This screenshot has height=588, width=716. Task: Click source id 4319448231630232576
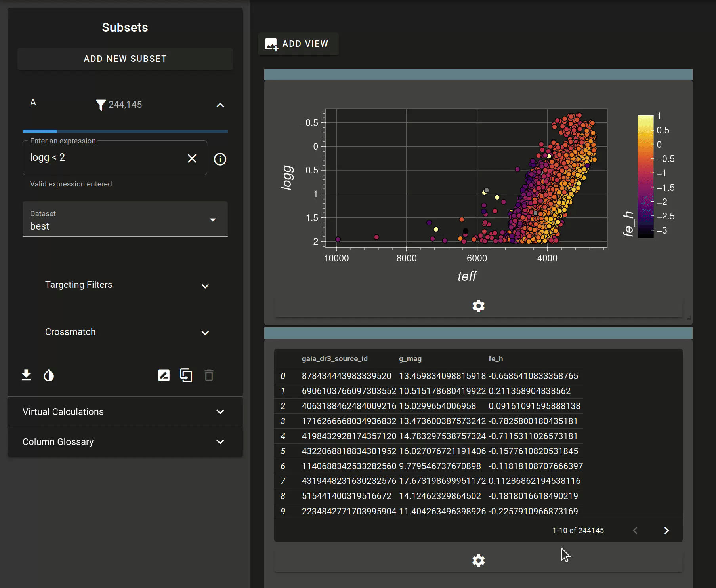pyautogui.click(x=349, y=481)
